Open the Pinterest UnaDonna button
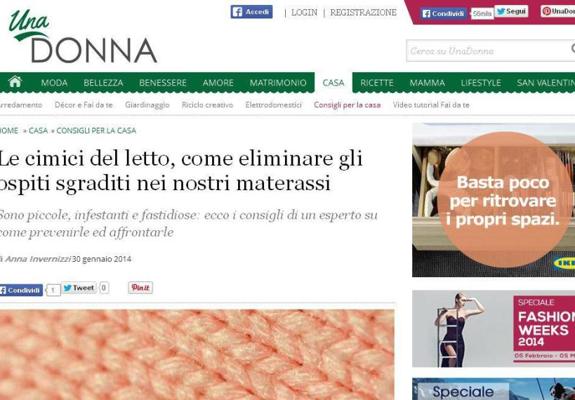Screen dimensions: 575x400 click(x=557, y=11)
